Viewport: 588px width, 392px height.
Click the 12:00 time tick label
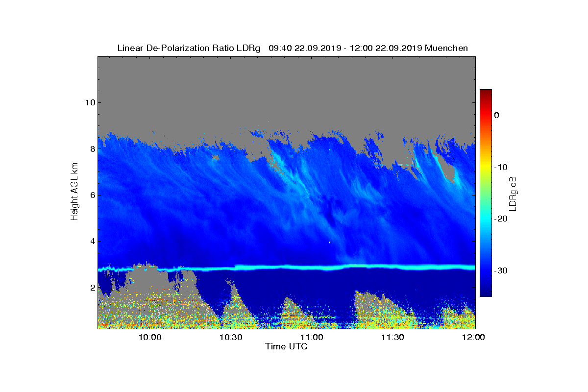point(474,337)
